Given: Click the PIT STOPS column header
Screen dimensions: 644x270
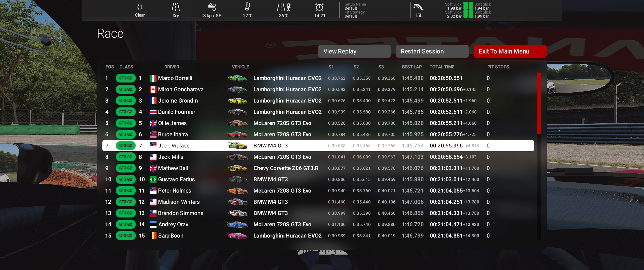Looking at the screenshot, I should click(498, 67).
